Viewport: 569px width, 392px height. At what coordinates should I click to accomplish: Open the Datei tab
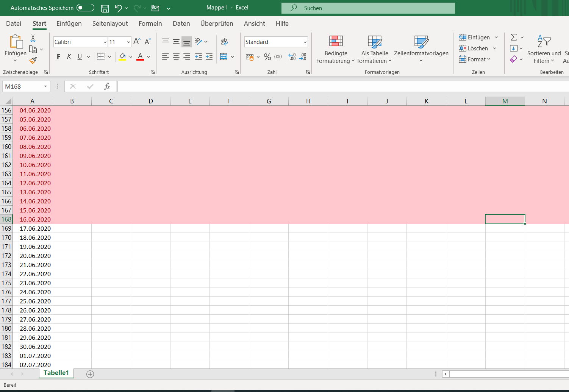click(x=14, y=23)
